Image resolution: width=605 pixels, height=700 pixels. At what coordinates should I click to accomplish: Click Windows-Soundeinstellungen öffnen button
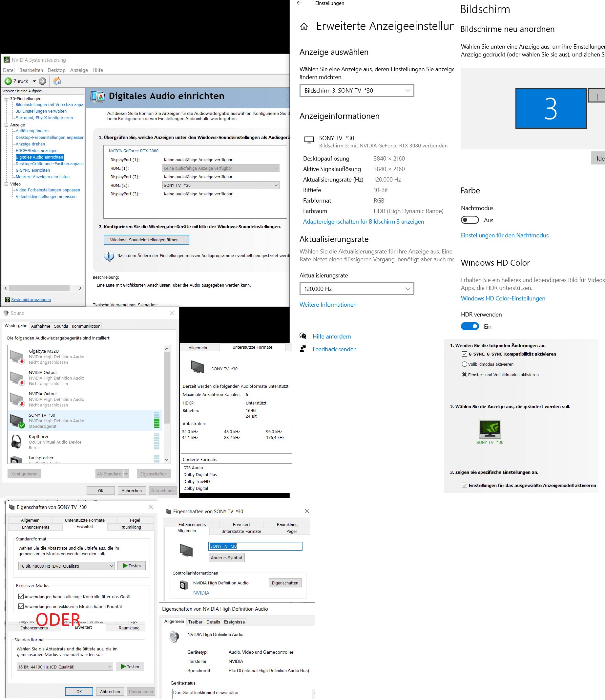pos(146,240)
